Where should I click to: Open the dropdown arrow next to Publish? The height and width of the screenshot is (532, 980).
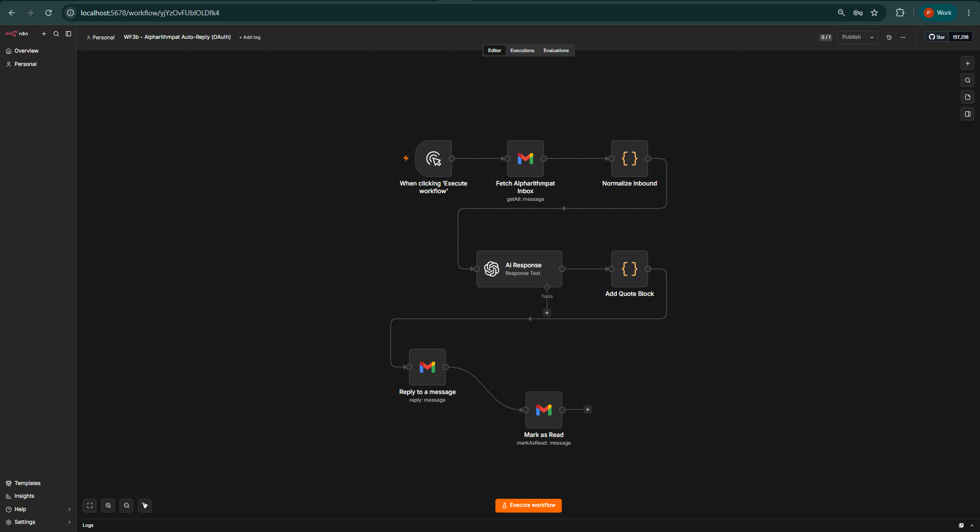tap(872, 37)
